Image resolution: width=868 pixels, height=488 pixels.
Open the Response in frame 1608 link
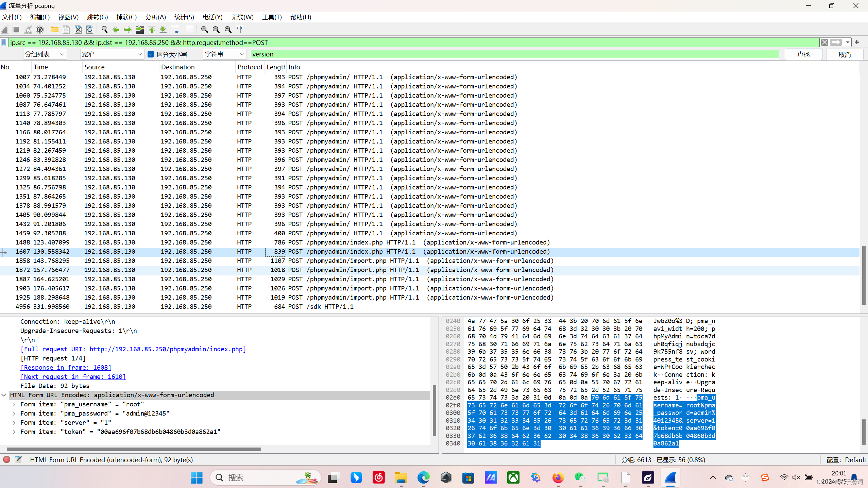point(66,368)
